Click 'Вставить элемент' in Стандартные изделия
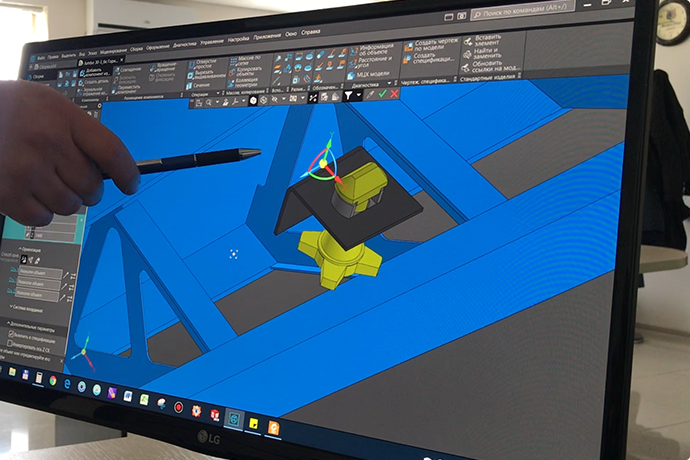 [482, 42]
